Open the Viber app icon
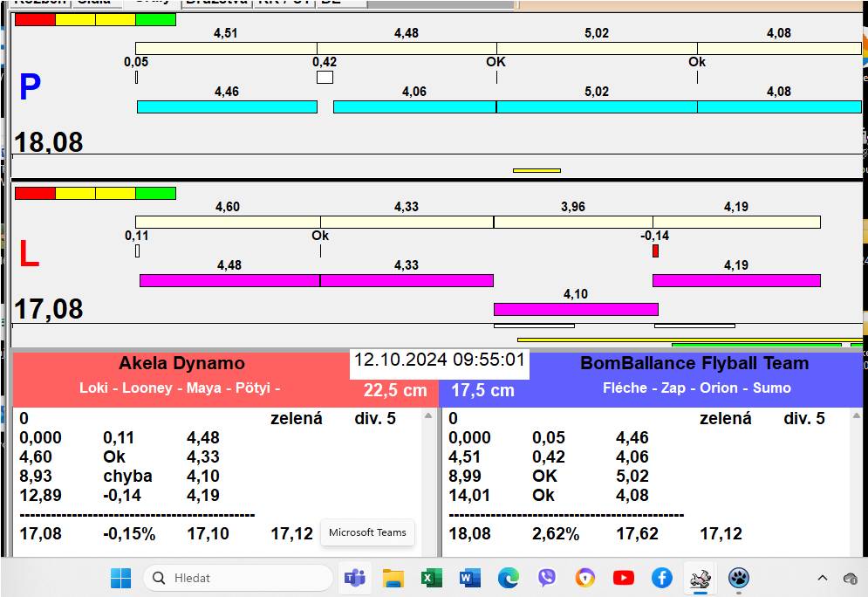 click(x=547, y=578)
